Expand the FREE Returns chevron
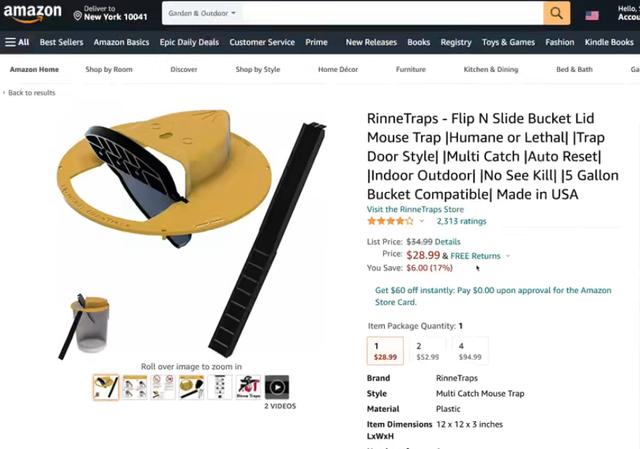This screenshot has width=640, height=449. coord(508,256)
